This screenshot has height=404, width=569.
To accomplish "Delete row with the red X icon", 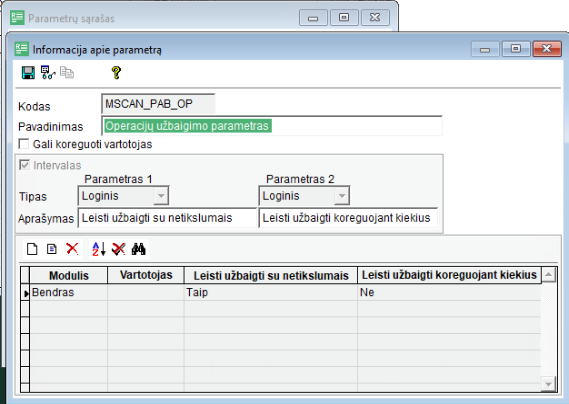I will point(72,249).
